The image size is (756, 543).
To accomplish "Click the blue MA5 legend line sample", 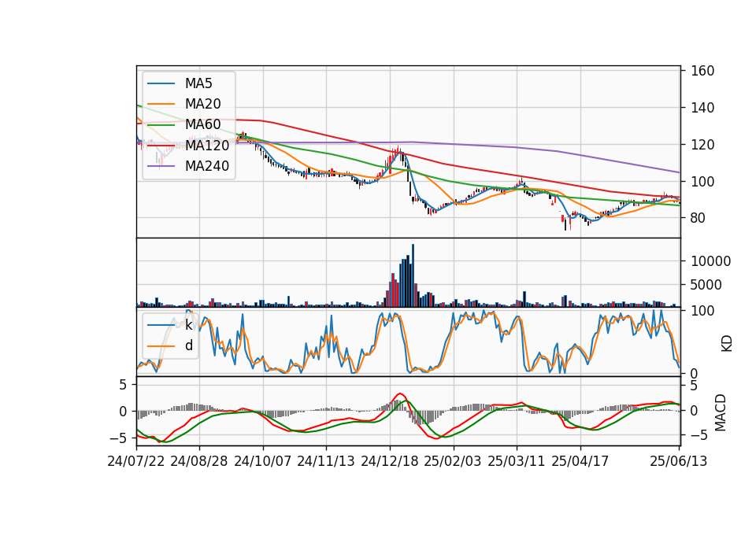I will coord(161,83).
